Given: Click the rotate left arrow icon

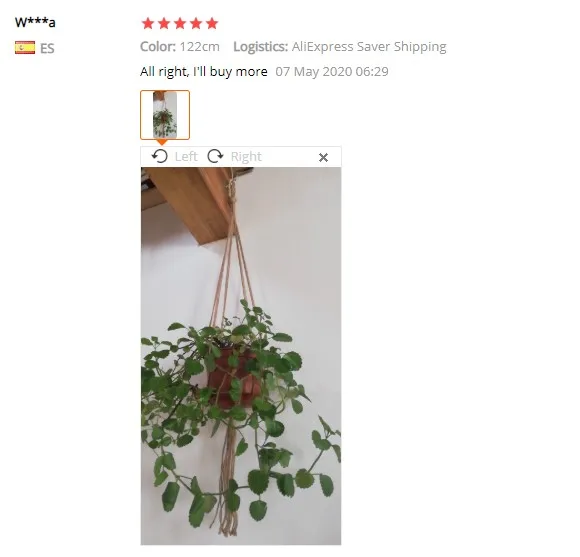Looking at the screenshot, I should 159,156.
